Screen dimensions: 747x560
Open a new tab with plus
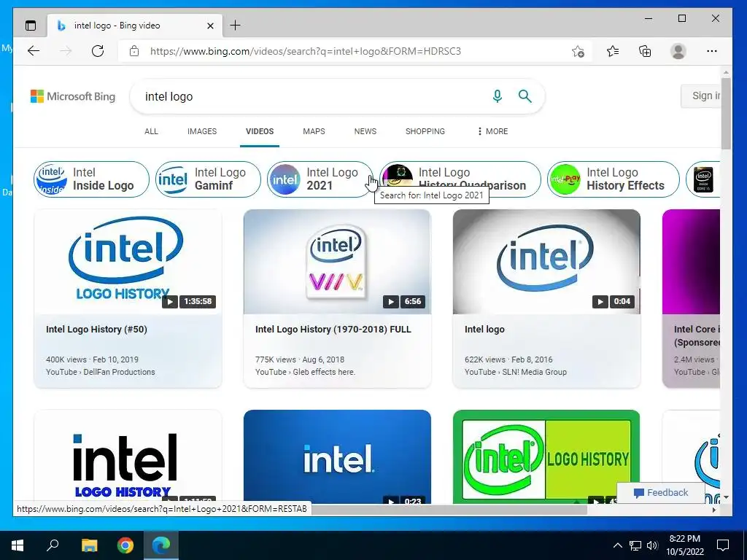coord(236,26)
